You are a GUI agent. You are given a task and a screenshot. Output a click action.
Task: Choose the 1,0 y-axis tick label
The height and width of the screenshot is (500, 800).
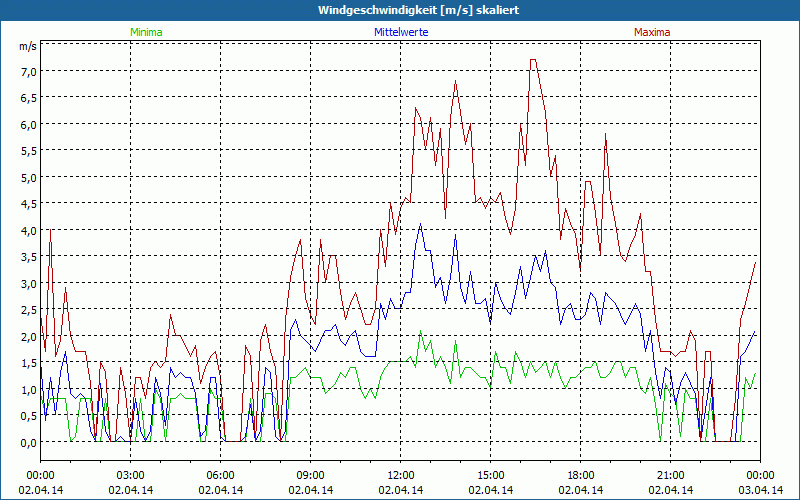(x=26, y=390)
